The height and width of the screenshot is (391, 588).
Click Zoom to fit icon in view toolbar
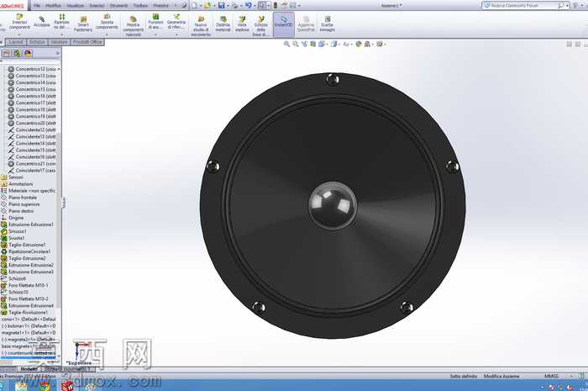tap(287, 45)
